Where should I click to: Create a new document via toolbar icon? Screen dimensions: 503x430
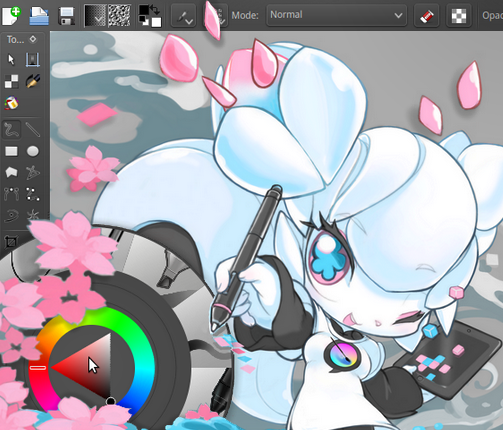(x=11, y=16)
